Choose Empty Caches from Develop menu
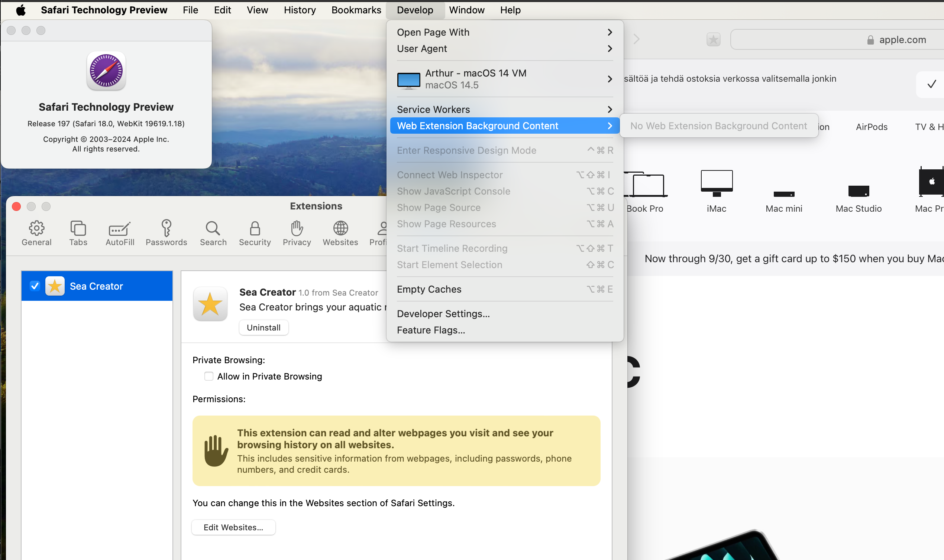 click(429, 289)
